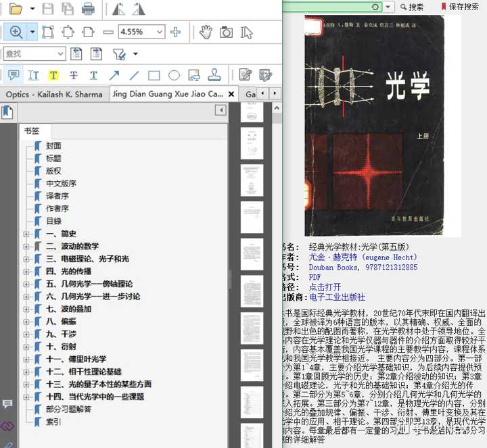Open the dropdown arrow beside the open-folder icon
This screenshot has height=448, width=487.
(x=32, y=9)
